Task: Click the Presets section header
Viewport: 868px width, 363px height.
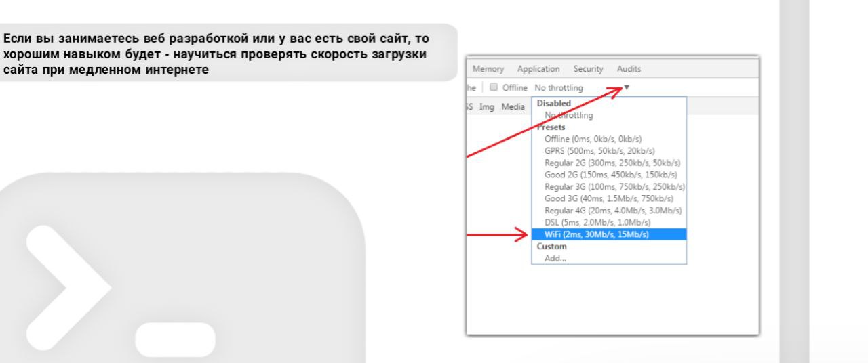Action: (551, 127)
